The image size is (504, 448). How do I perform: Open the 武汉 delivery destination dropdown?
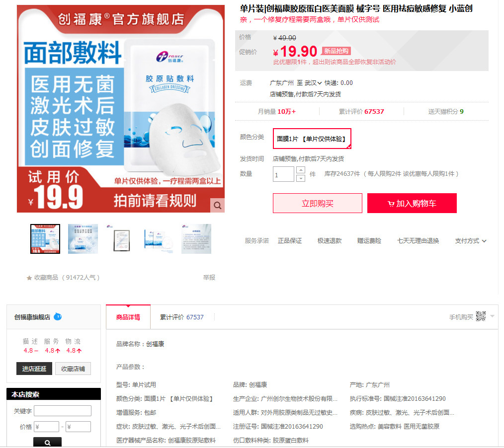tap(313, 83)
